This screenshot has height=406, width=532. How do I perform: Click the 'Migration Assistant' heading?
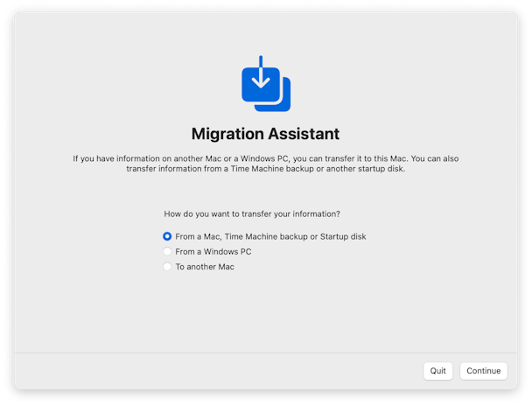(265, 134)
